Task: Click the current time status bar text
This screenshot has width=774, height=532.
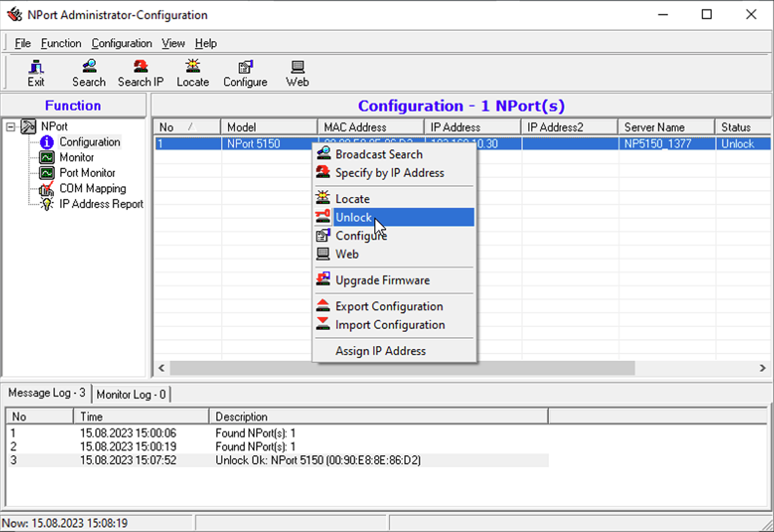Action: (65, 523)
